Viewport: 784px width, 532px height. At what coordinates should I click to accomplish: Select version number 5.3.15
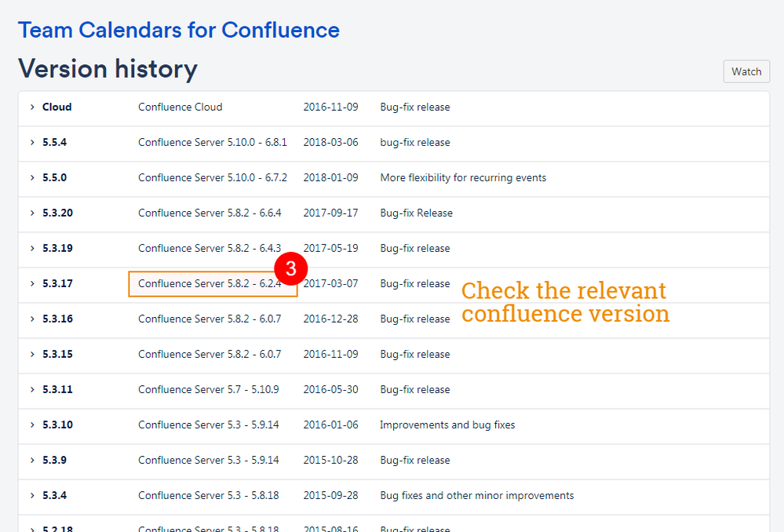click(x=57, y=355)
